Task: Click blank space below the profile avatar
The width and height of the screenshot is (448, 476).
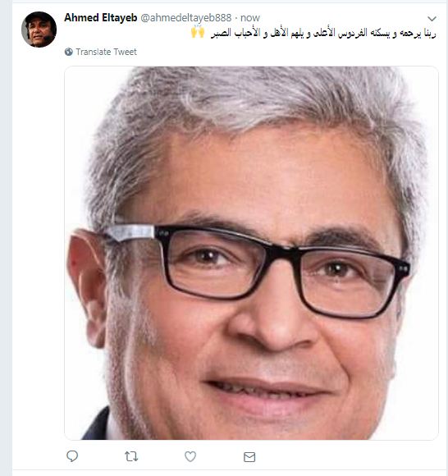Action: point(39,243)
